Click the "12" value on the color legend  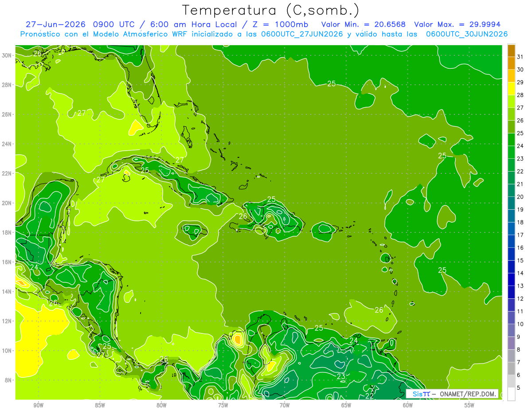pyautogui.click(x=520, y=298)
